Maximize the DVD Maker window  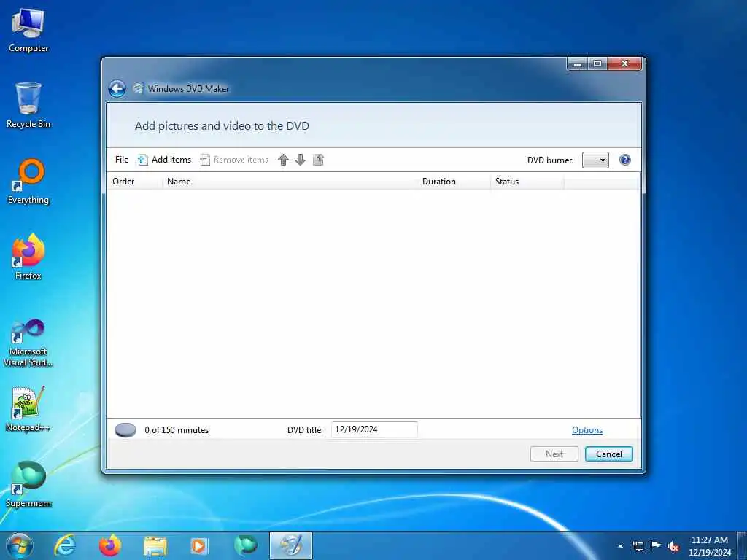coord(597,63)
